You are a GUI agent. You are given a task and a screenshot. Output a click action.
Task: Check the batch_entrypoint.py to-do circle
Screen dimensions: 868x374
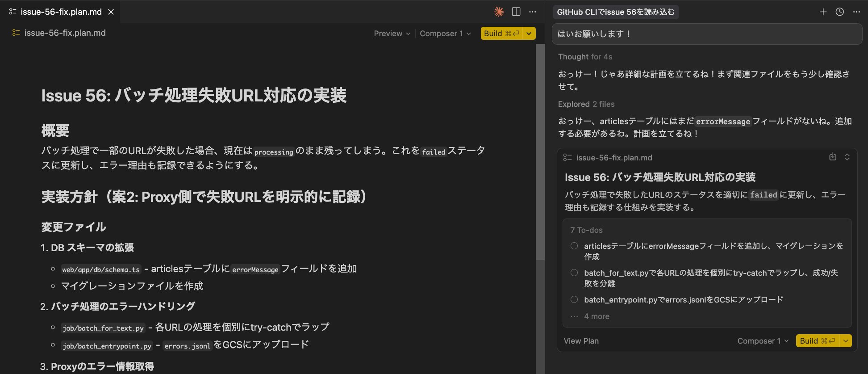574,299
